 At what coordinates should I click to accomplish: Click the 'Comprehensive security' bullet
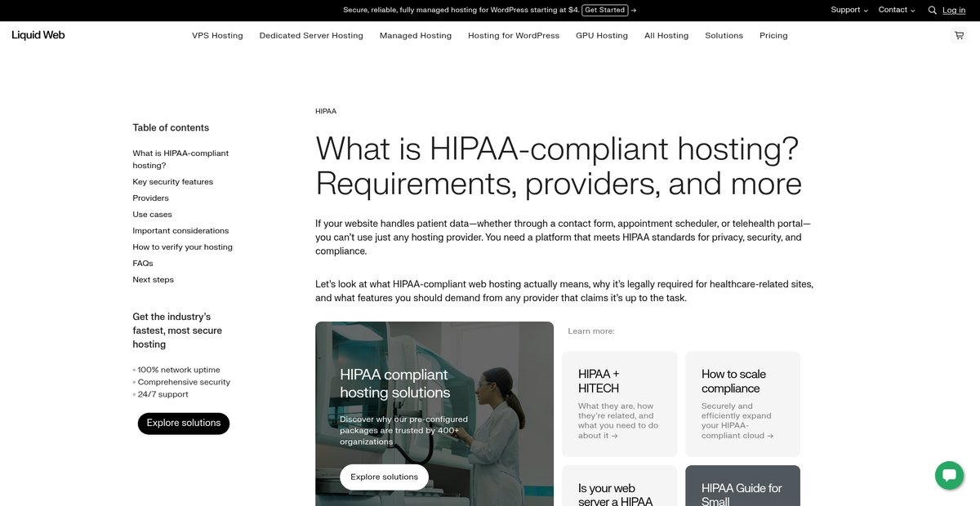pyautogui.click(x=181, y=382)
